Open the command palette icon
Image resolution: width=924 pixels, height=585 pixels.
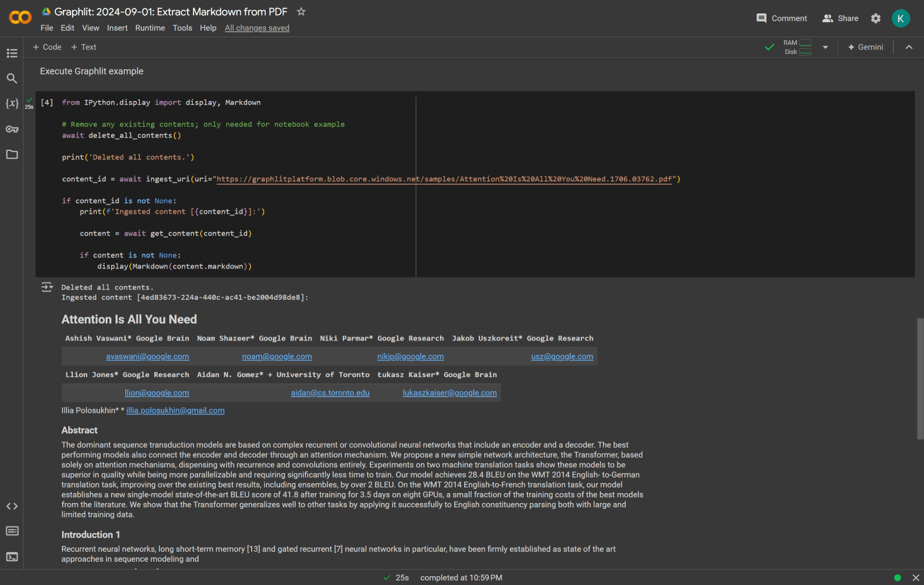tap(12, 531)
